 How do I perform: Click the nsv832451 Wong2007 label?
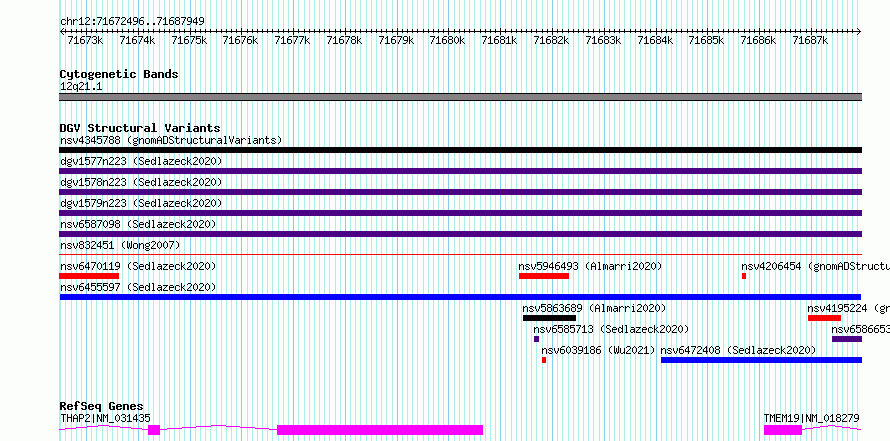(120, 245)
